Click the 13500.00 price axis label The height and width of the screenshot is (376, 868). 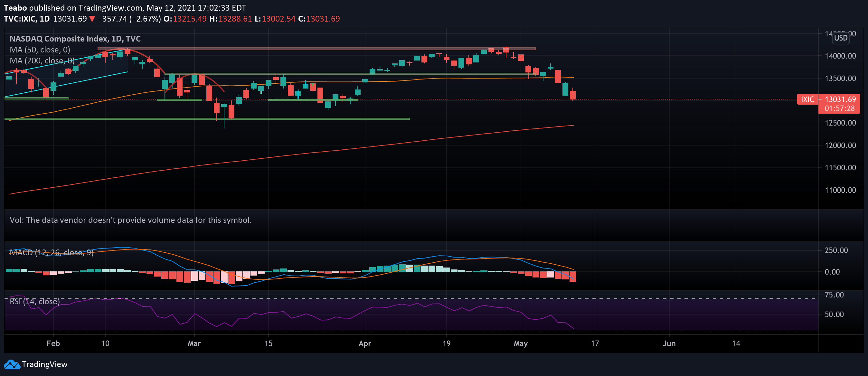click(x=840, y=79)
